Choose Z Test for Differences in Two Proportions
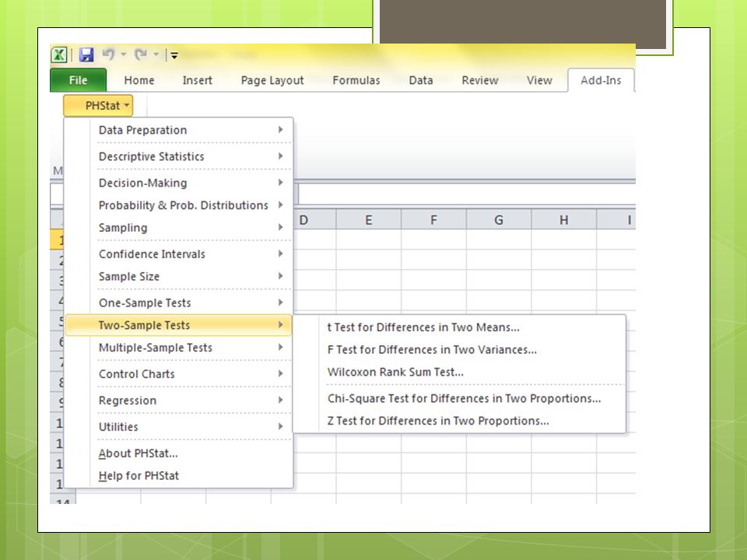 pos(459,421)
